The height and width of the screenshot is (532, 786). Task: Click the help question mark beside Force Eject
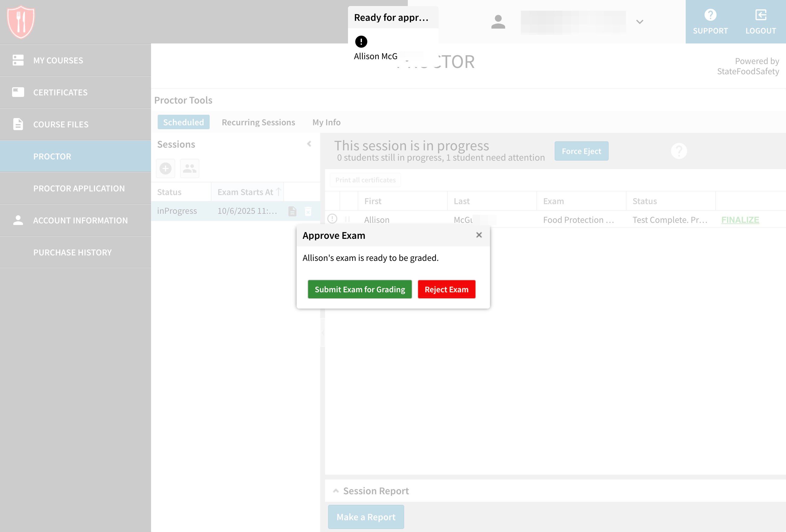click(678, 151)
